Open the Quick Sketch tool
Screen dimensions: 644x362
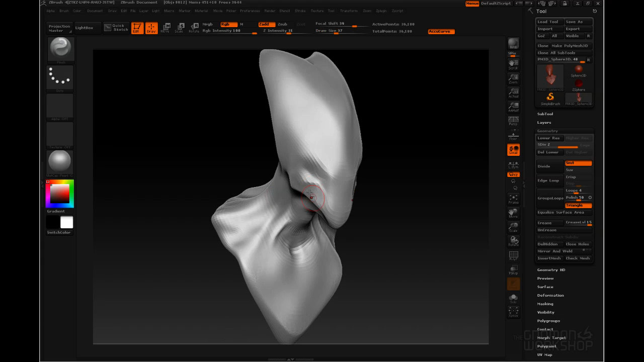point(117,28)
